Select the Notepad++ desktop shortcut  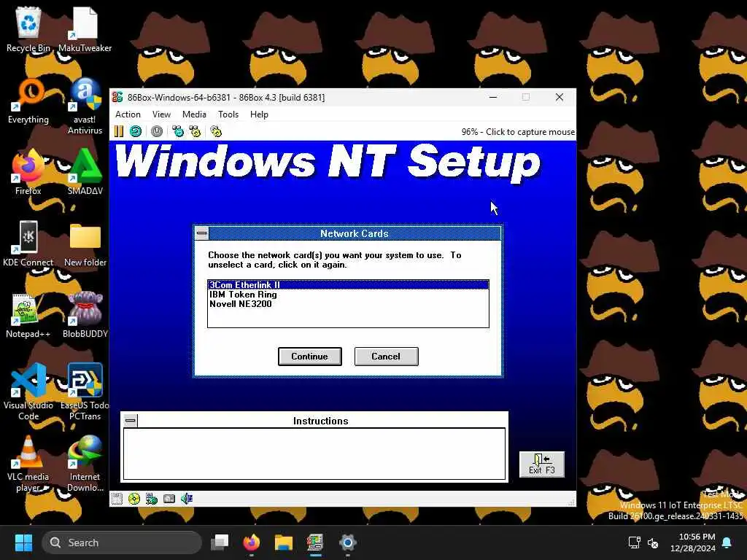(x=28, y=315)
